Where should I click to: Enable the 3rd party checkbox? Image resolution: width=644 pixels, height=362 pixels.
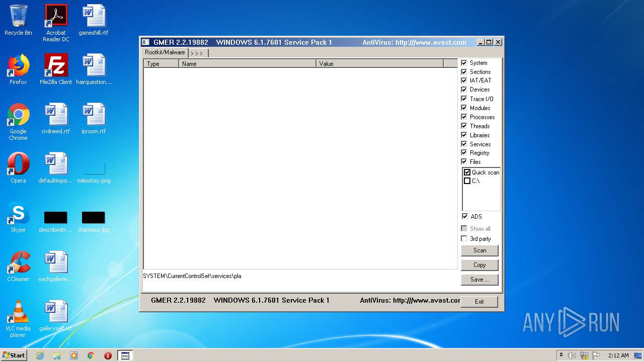464,238
